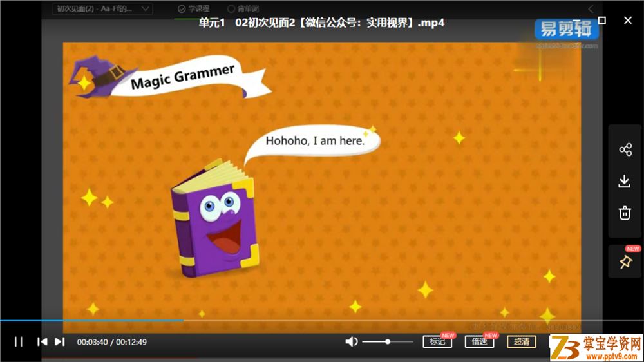Open the 倍速 playback speed button
The width and height of the screenshot is (644, 362).
pos(479,341)
